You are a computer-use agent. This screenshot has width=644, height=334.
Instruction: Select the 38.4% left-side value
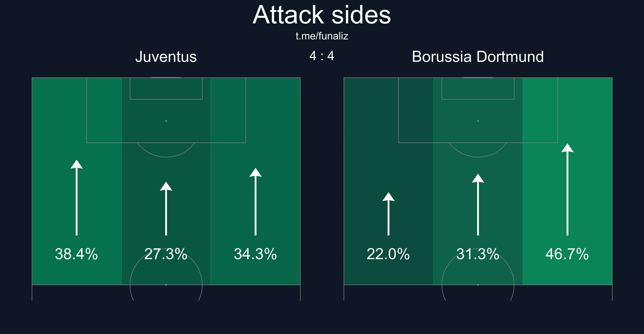click(x=77, y=254)
